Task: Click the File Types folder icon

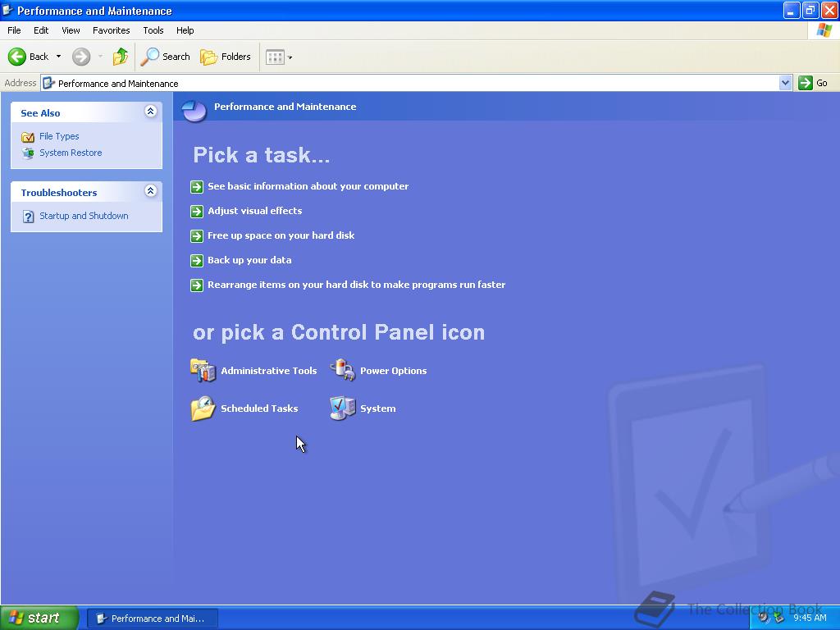Action: pos(28,137)
